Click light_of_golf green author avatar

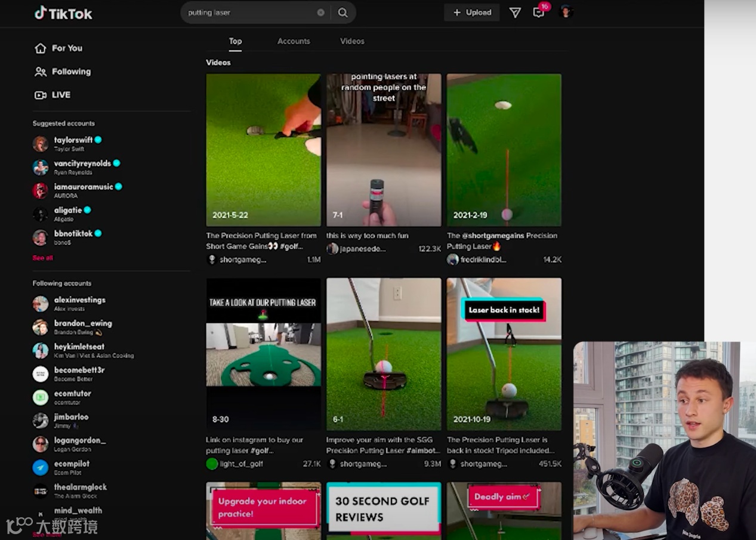[212, 464]
